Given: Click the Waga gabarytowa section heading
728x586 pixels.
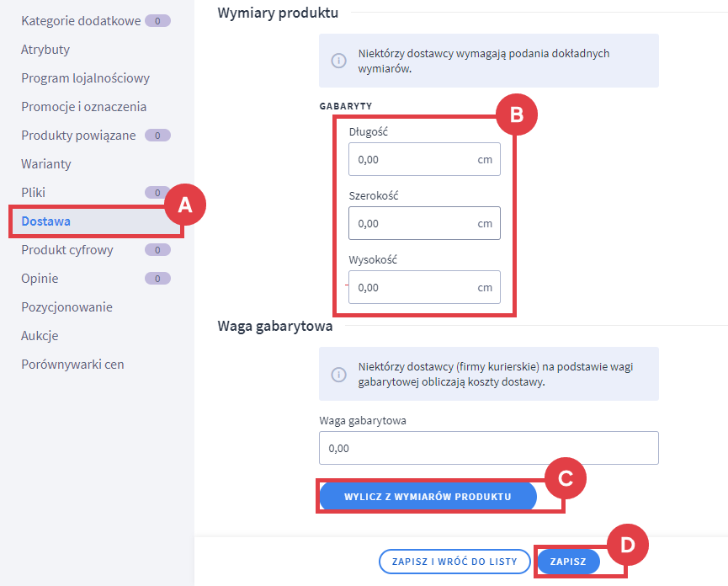Looking at the screenshot, I should click(275, 326).
